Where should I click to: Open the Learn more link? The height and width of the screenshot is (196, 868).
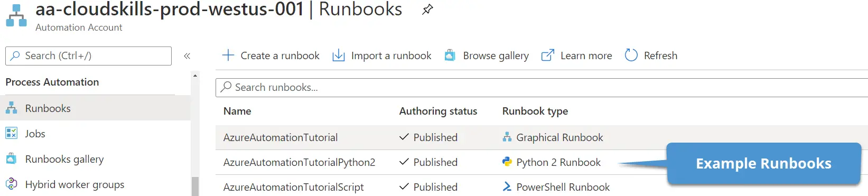pyautogui.click(x=576, y=55)
